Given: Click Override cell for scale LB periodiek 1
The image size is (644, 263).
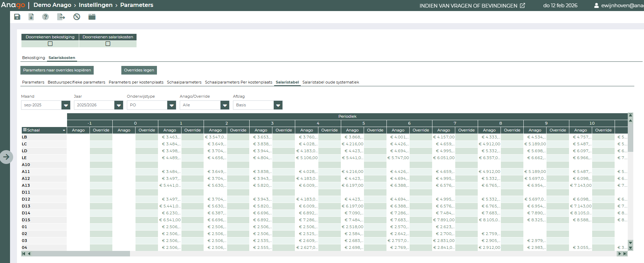Looking at the screenshot, I should (193, 137).
